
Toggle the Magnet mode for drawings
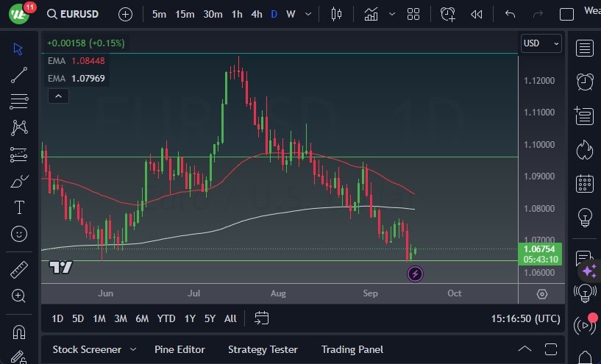click(x=19, y=332)
